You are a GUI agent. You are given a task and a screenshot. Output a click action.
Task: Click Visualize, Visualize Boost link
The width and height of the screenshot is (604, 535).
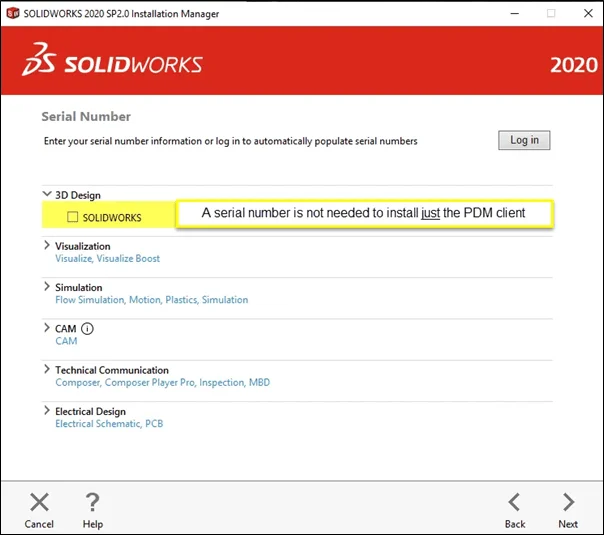[107, 259]
